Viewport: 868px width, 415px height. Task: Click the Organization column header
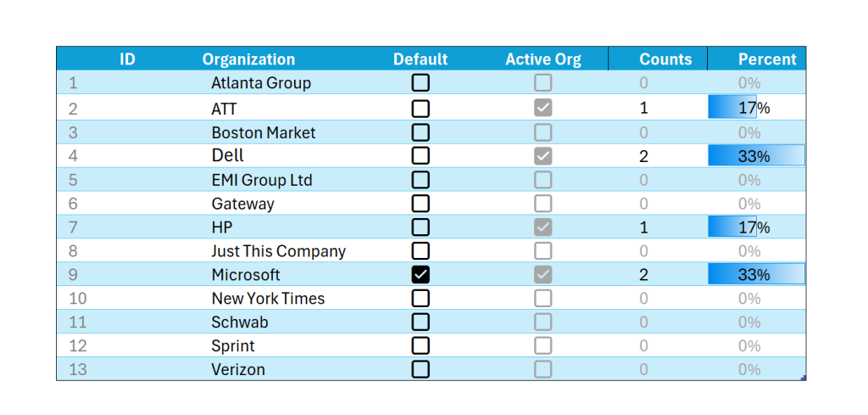click(x=248, y=59)
